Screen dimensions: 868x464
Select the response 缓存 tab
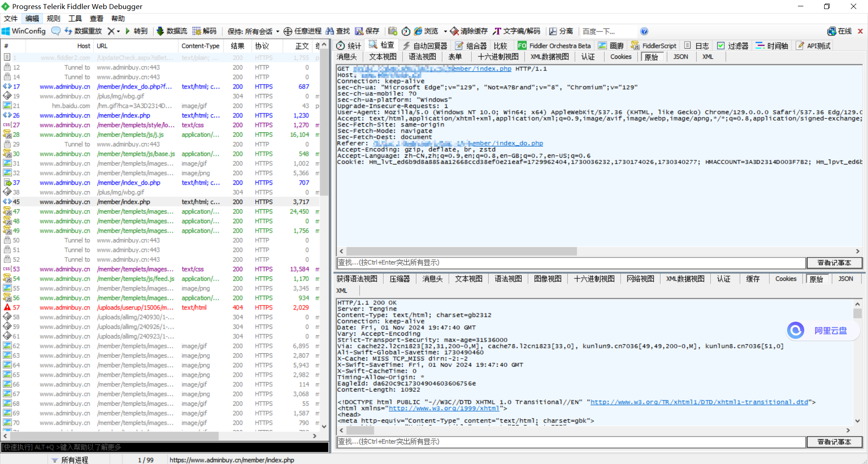click(753, 279)
